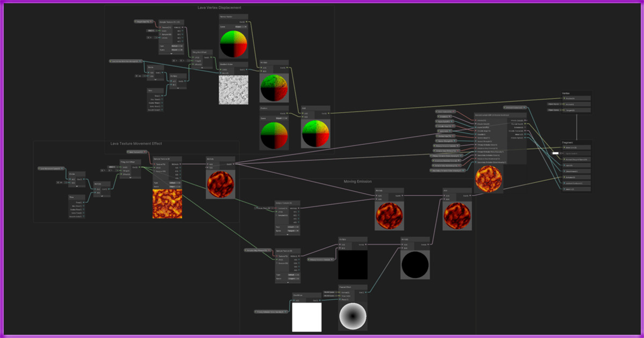This screenshot has height=338, width=644.
Task: Select the Time node header in the Lava Texture Movement group
Action: pyautogui.click(x=77, y=197)
